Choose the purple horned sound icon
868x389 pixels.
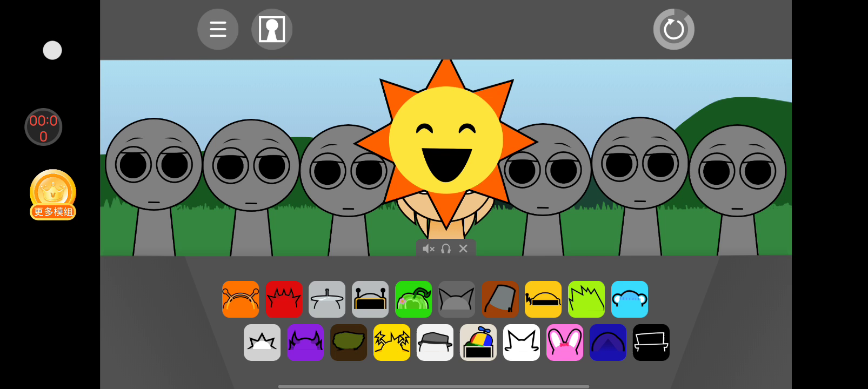click(305, 343)
